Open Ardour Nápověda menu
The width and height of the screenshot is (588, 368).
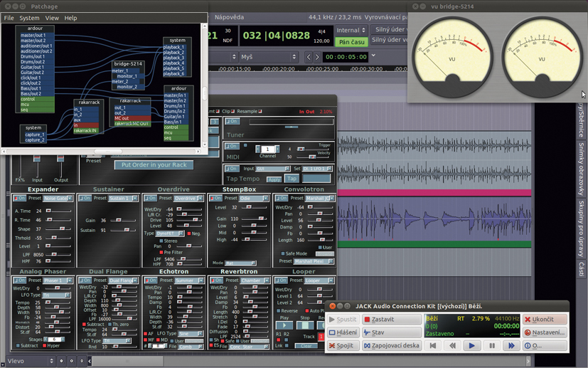(x=229, y=17)
